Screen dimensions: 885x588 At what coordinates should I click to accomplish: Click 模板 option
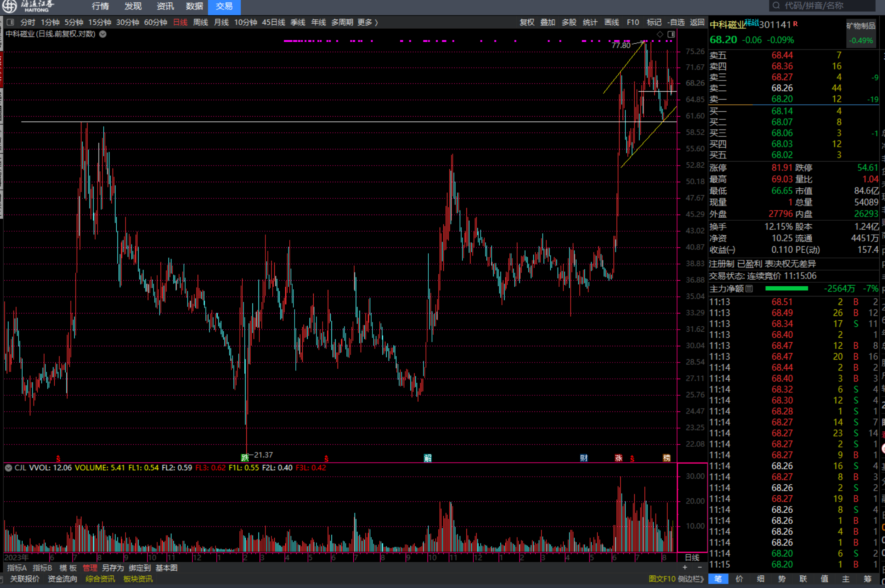click(68, 568)
